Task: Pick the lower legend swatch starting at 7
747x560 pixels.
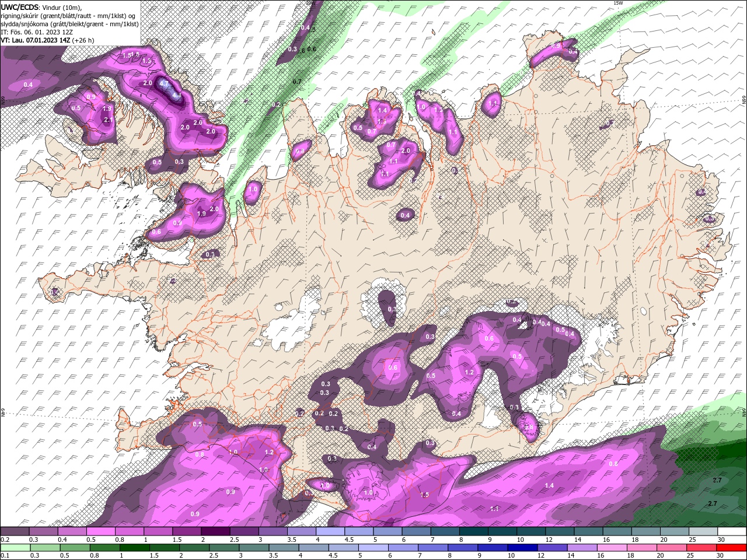Action: click(x=432, y=548)
